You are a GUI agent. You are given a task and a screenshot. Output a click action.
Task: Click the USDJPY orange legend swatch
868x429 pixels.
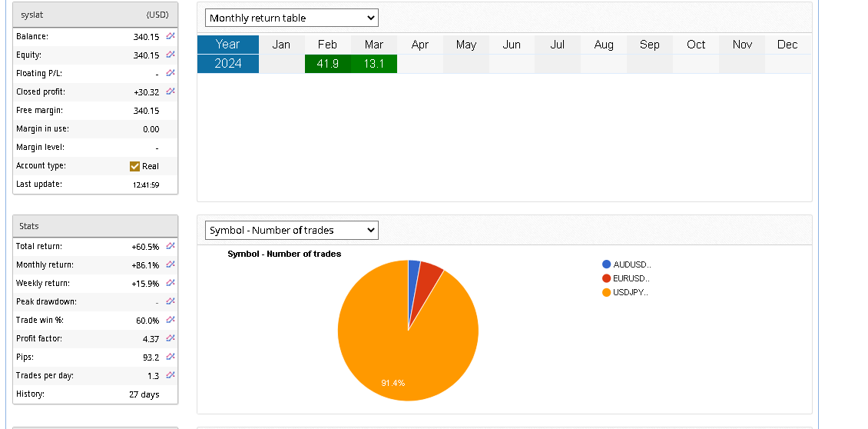(x=607, y=292)
